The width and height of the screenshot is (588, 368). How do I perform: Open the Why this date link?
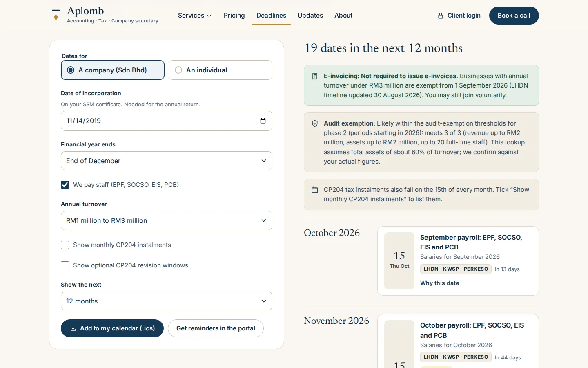point(440,283)
